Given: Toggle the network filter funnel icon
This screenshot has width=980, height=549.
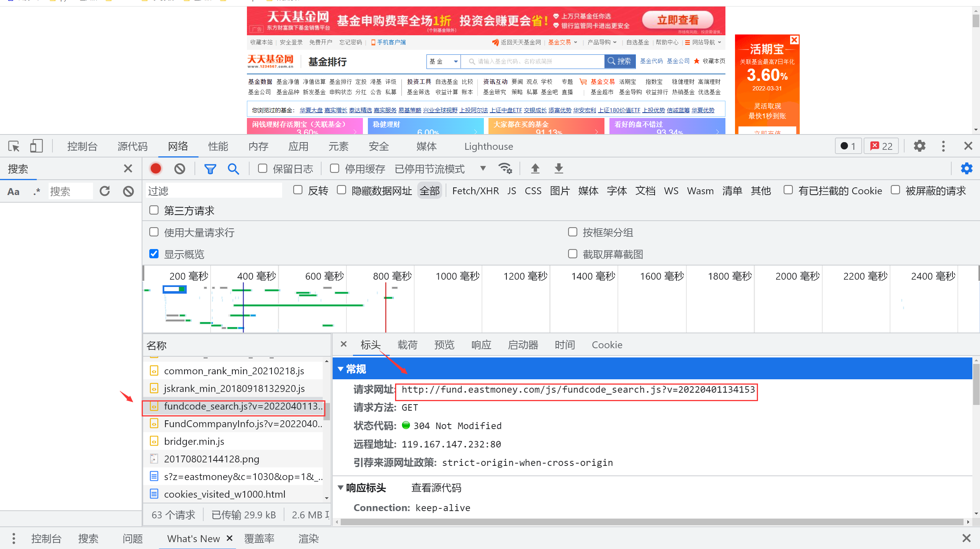Looking at the screenshot, I should 210,169.
